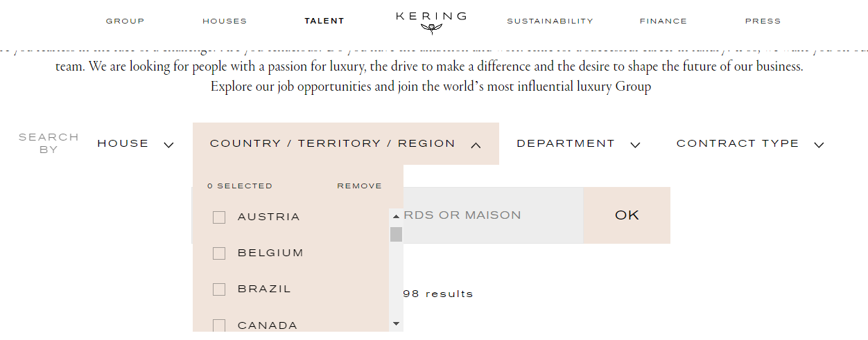This screenshot has width=868, height=340.
Task: Click the Department chevron arrow
Action: click(x=635, y=145)
